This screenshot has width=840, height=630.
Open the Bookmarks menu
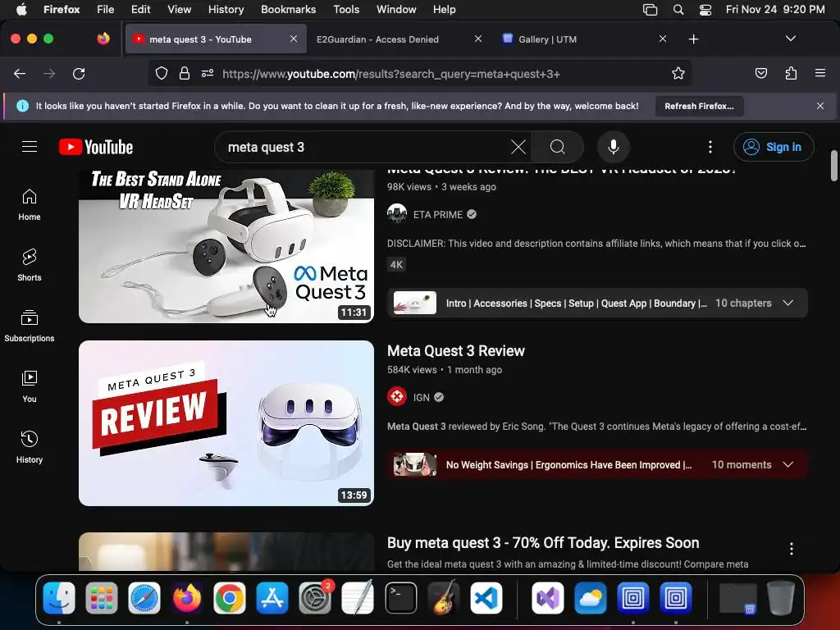tap(288, 10)
